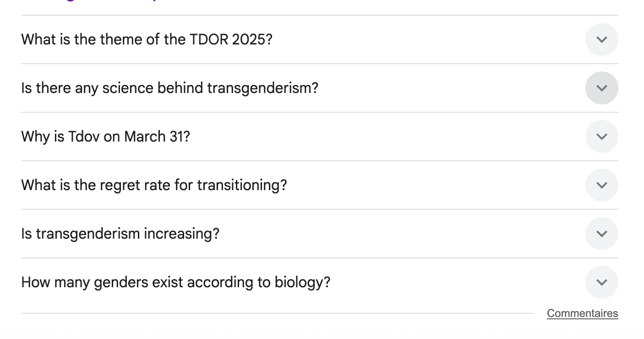Select 'How many genders exist according to biology?' text

click(175, 282)
